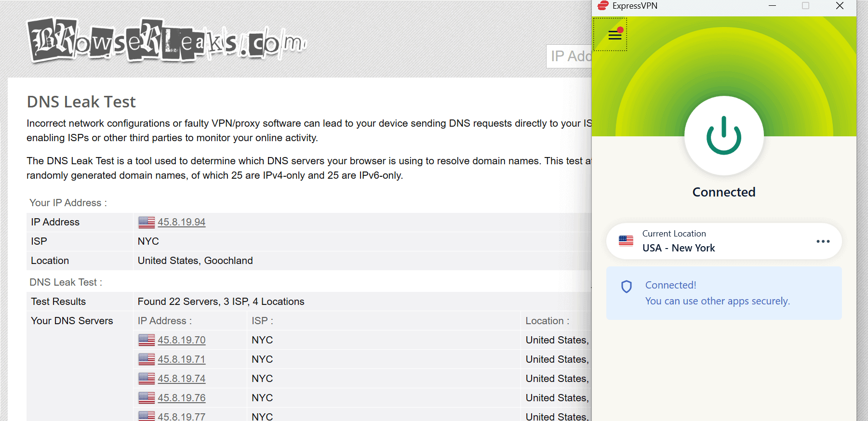Open the IP address link 45.8.19.94

[x=181, y=222]
